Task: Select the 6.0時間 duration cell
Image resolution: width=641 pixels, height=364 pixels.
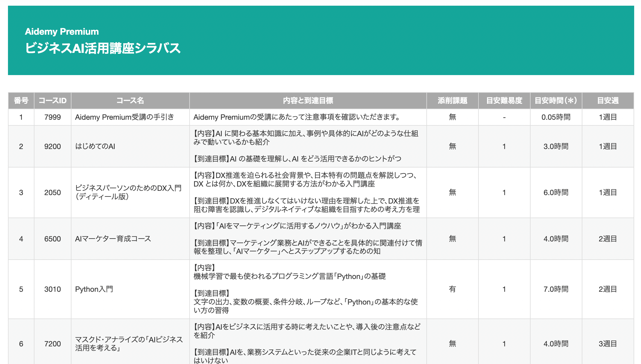Action: coord(556,193)
